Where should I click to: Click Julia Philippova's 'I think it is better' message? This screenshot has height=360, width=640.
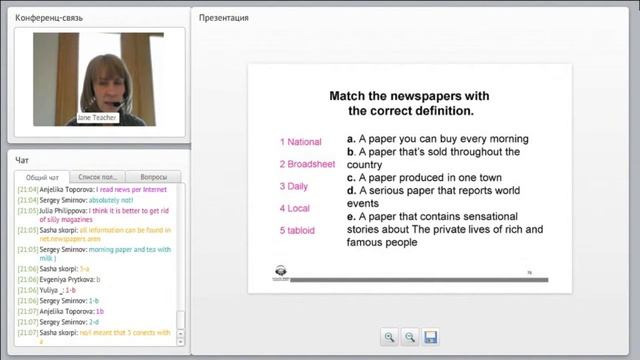[x=93, y=215]
